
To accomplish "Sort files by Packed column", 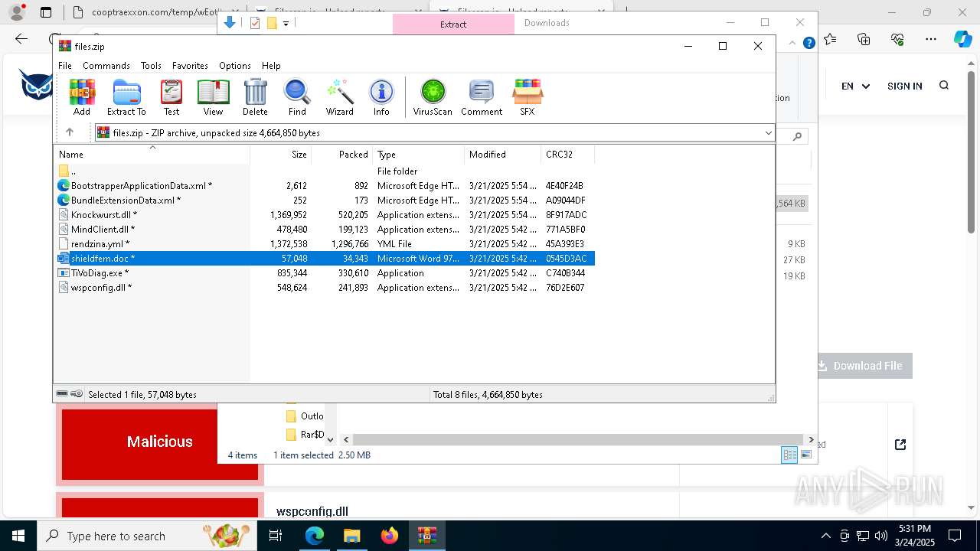I will 341,154.
